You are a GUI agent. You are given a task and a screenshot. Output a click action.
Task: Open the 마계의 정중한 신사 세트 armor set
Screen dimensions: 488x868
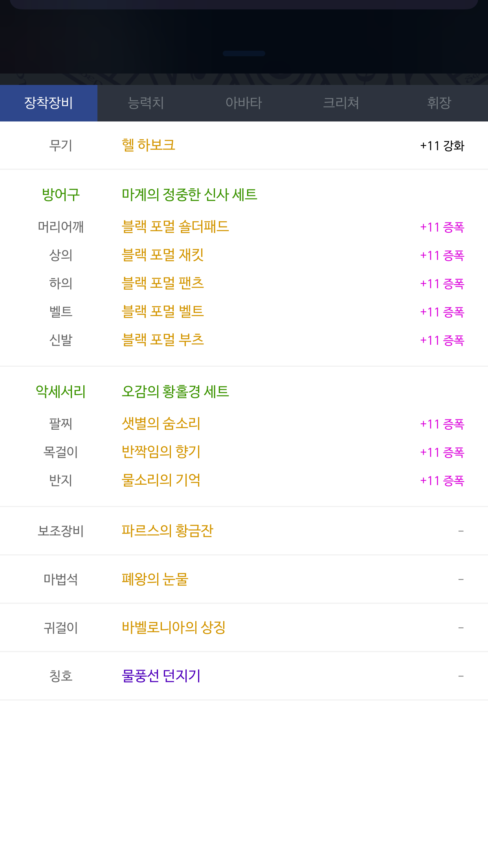pyautogui.click(x=189, y=195)
